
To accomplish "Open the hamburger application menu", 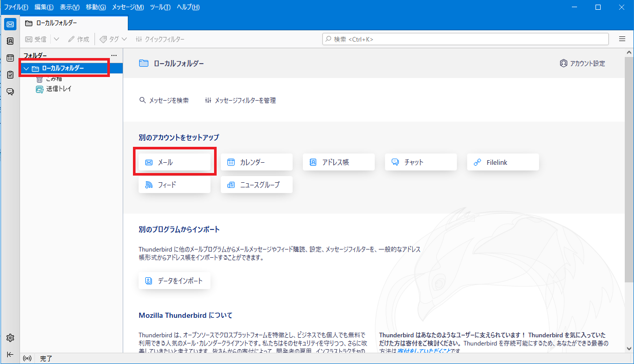I will 622,39.
